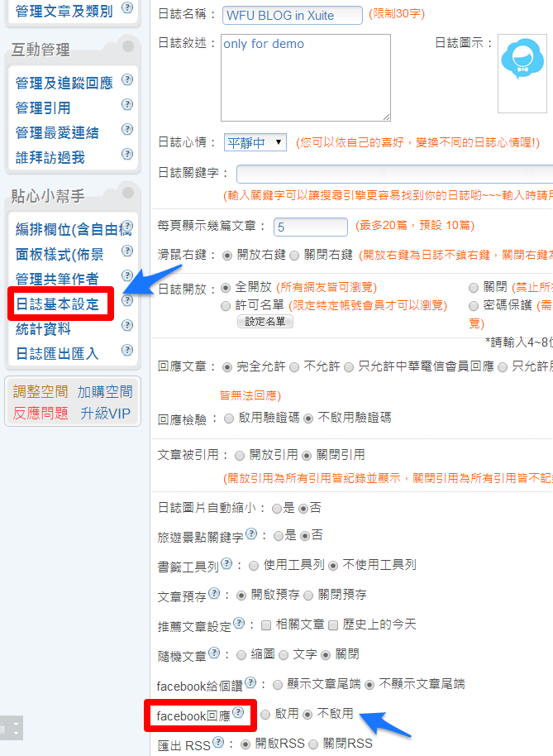This screenshot has height=756, width=553.
Task: Check the 相關文章 checkbox
Action: tap(266, 625)
